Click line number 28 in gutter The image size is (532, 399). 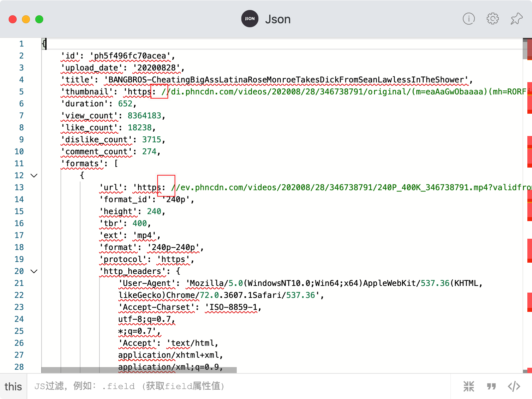(19, 367)
